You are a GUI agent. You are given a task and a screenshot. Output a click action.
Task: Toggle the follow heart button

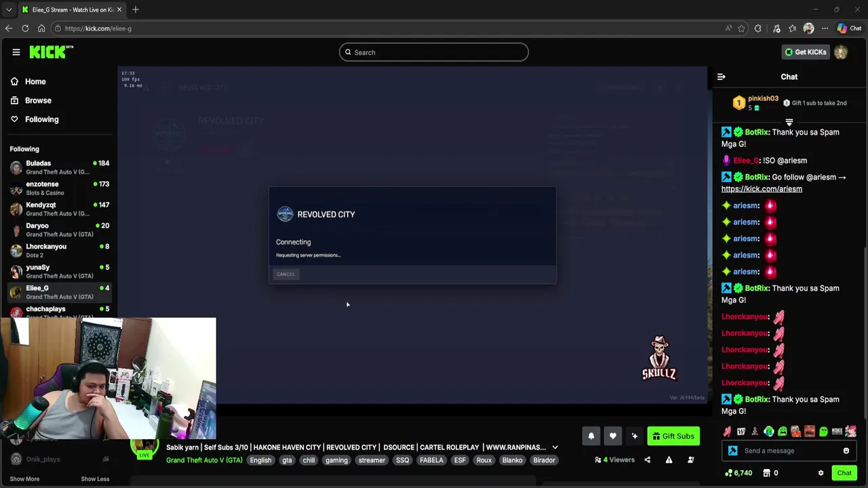point(612,436)
